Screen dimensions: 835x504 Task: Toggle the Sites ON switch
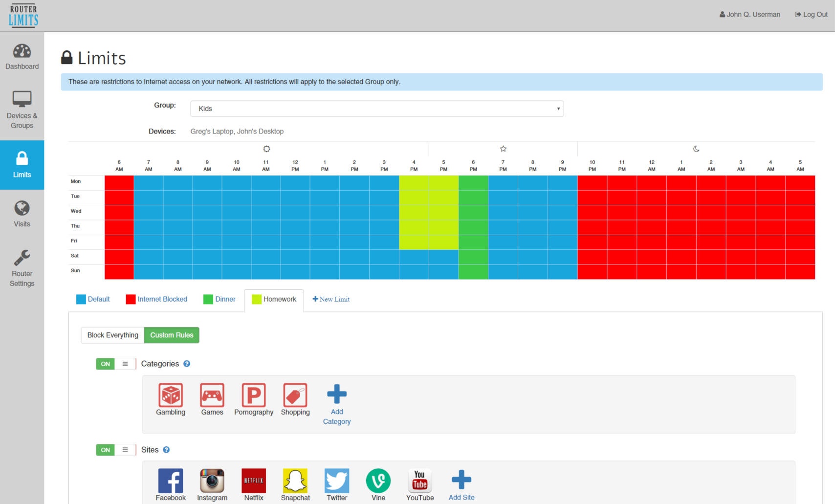pyautogui.click(x=106, y=450)
